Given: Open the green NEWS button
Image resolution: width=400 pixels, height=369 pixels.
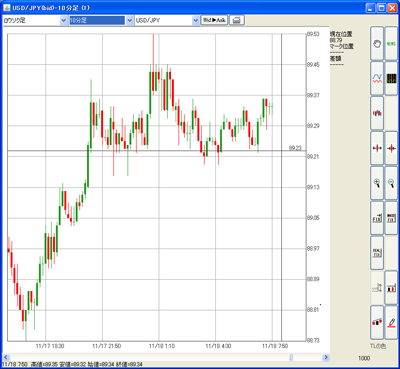Looking at the screenshot, I should (391, 44).
